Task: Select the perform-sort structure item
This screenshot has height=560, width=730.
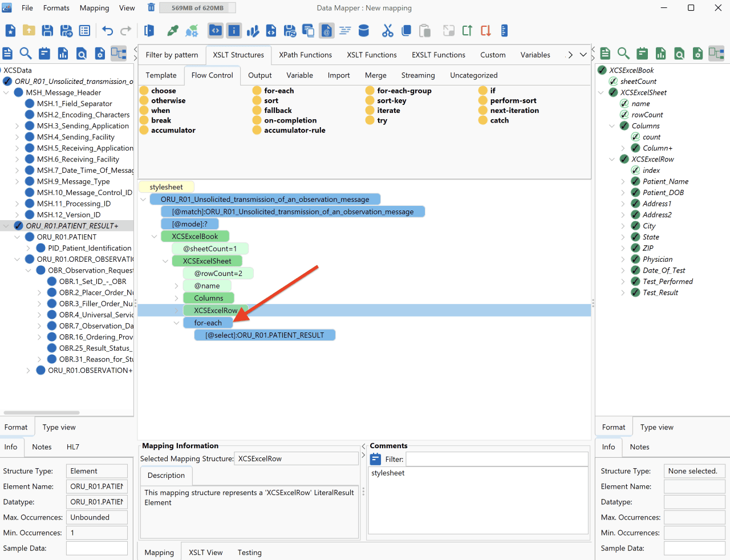Action: (x=513, y=100)
